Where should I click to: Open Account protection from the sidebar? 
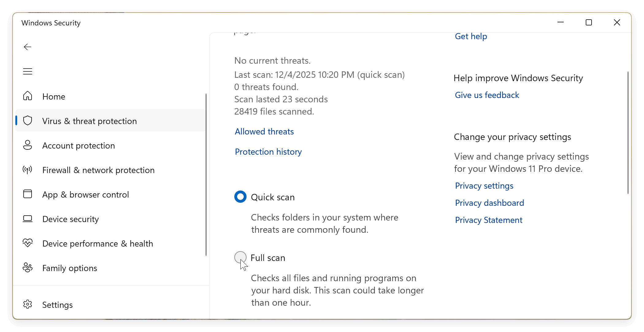pos(79,145)
